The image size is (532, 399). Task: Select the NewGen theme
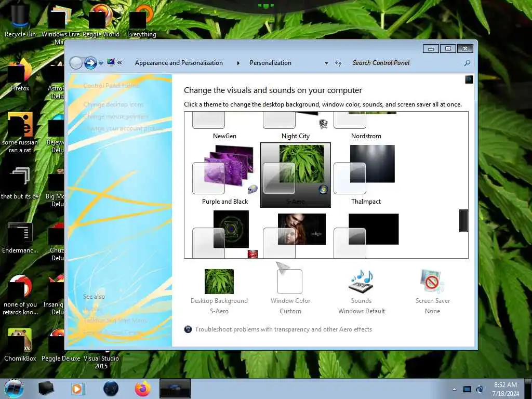pyautogui.click(x=224, y=126)
